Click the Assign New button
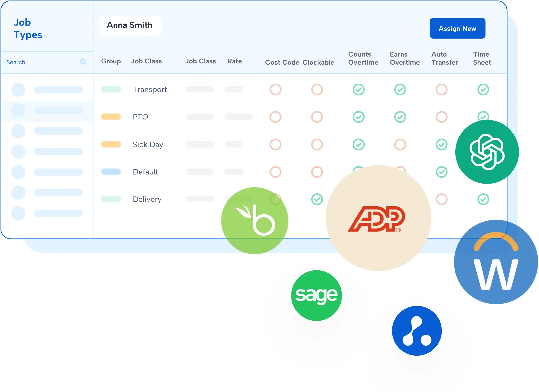 (x=457, y=28)
